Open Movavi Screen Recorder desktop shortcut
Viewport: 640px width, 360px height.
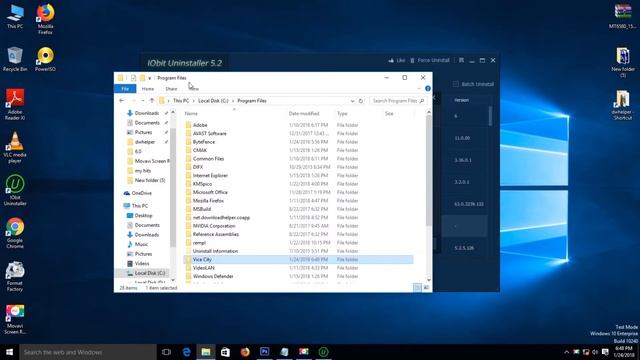15,319
